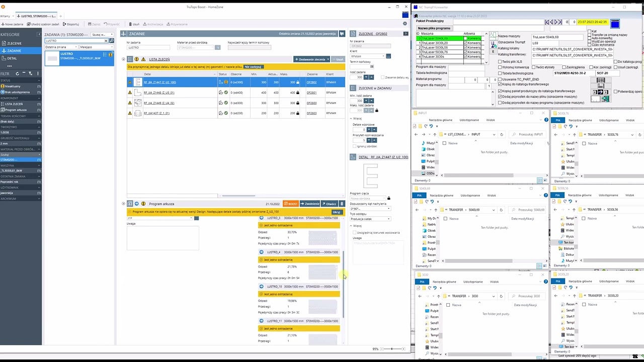Open the Malejąco order dropdown
Screen dimensions: 644x362
coord(96,47)
